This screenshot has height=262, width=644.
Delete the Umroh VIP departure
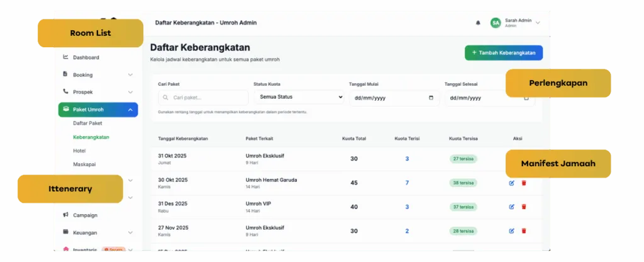coord(524,207)
